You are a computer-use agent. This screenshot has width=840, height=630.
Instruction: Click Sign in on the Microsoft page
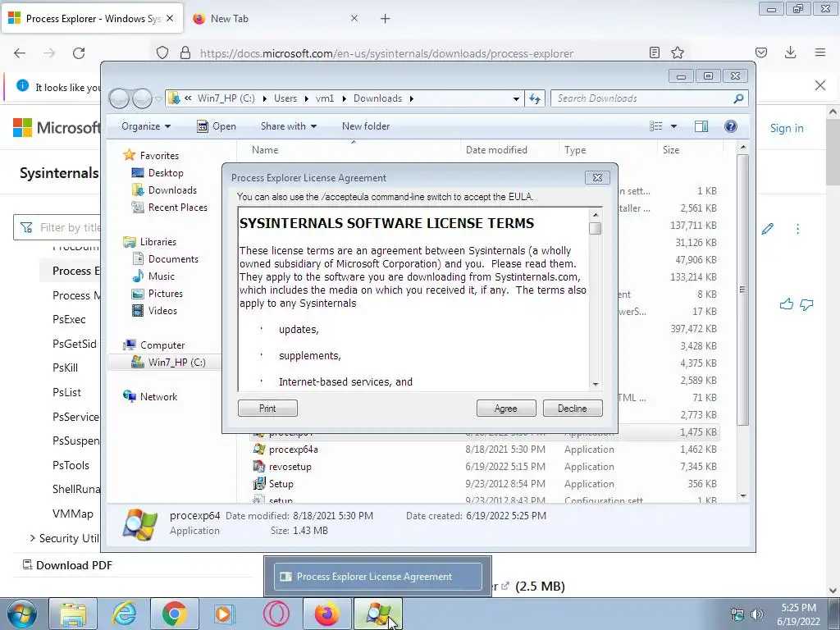(x=787, y=128)
